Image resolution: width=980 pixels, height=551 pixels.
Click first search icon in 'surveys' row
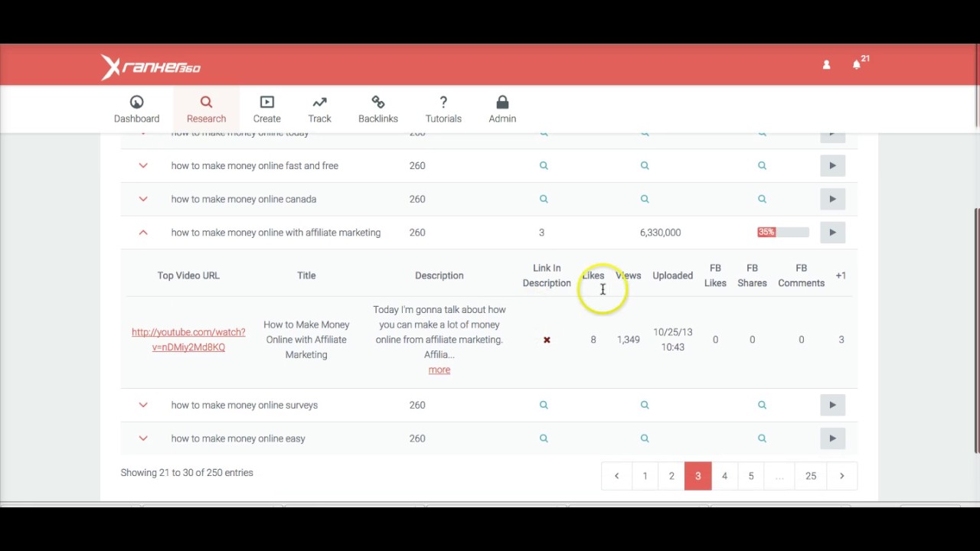544,405
